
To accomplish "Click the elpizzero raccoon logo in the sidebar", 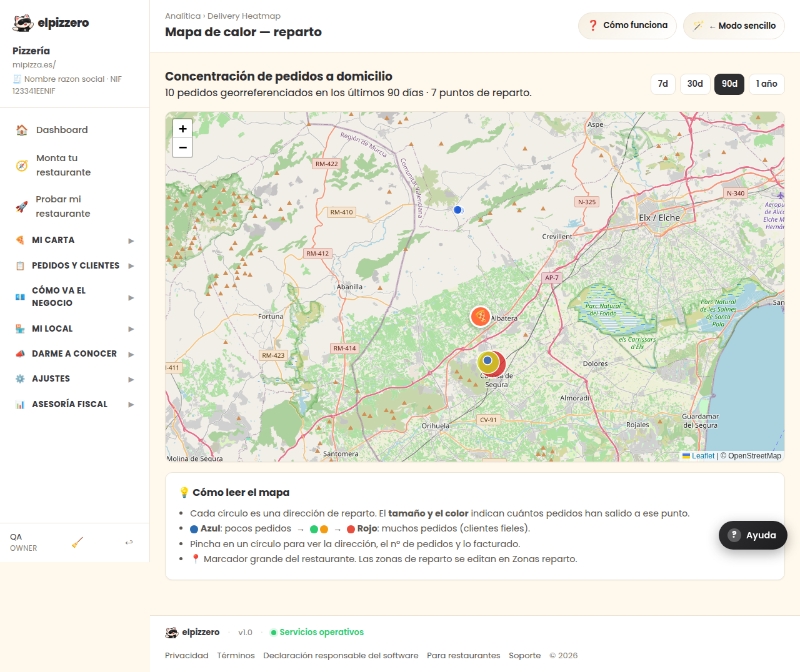I will pyautogui.click(x=23, y=23).
